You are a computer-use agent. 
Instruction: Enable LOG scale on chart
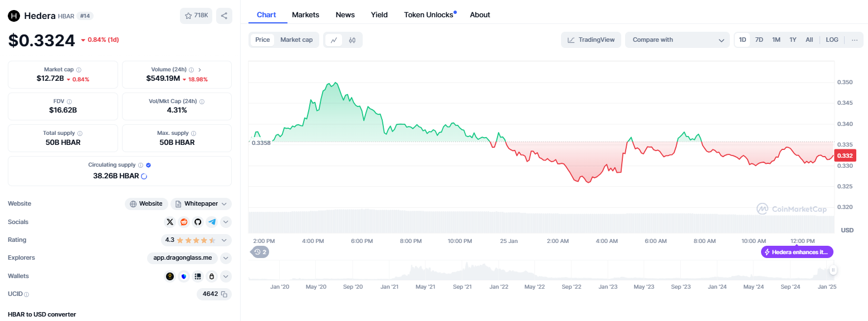832,40
